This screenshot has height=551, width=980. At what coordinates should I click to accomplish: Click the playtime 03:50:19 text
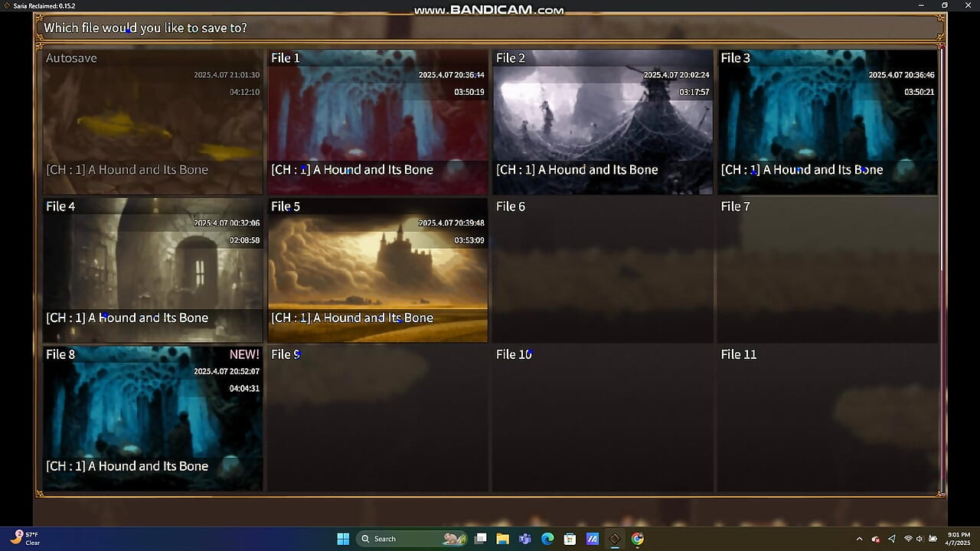469,92
